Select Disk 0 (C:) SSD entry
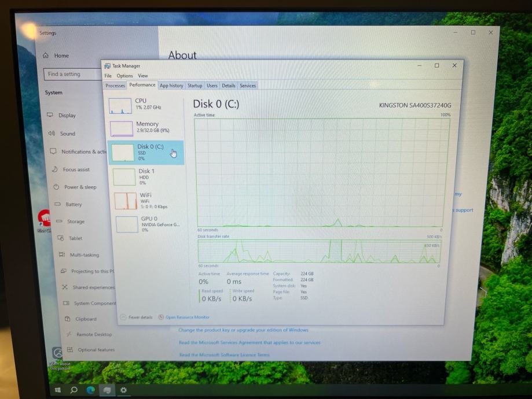Viewport: 532px width, 399px height. click(x=146, y=153)
